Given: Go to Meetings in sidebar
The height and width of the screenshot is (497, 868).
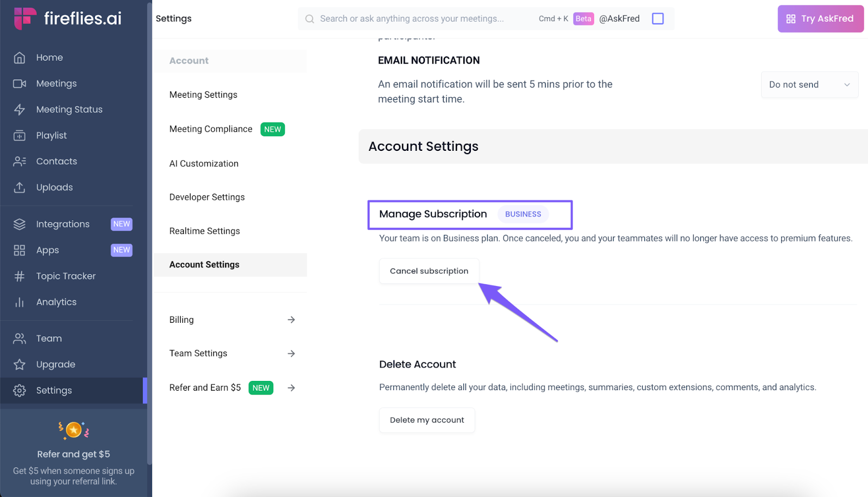Looking at the screenshot, I should pyautogui.click(x=56, y=84).
